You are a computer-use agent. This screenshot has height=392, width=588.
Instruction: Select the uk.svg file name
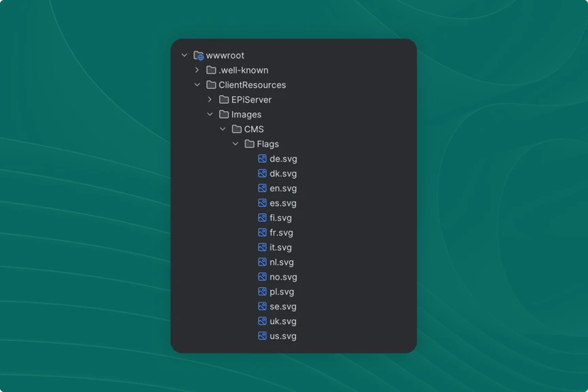(x=283, y=321)
